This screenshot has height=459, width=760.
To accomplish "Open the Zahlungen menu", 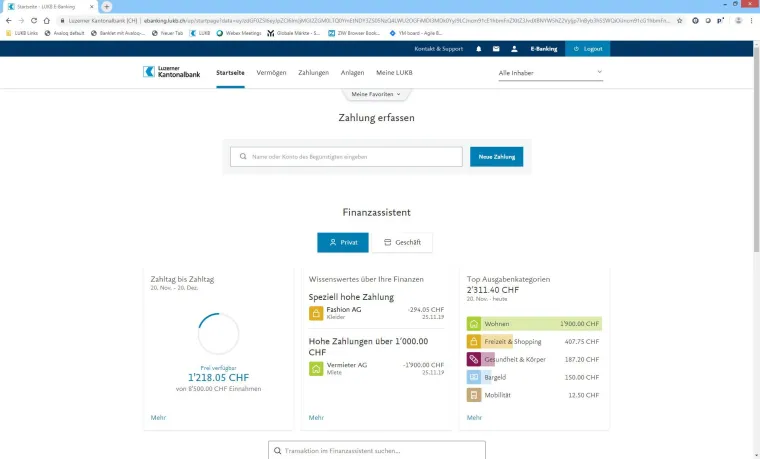I will tap(314, 72).
